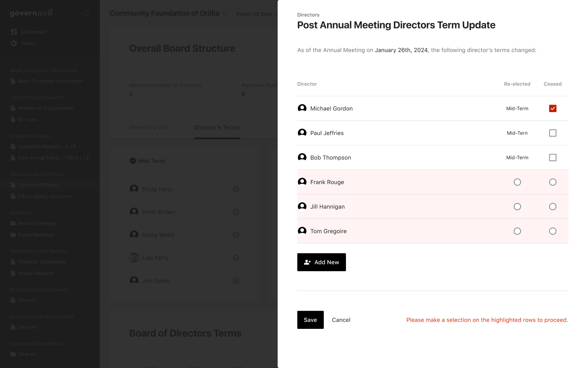Select Re-elected for Frank Rouge
Screen dimensions: 588x368
coord(517,182)
